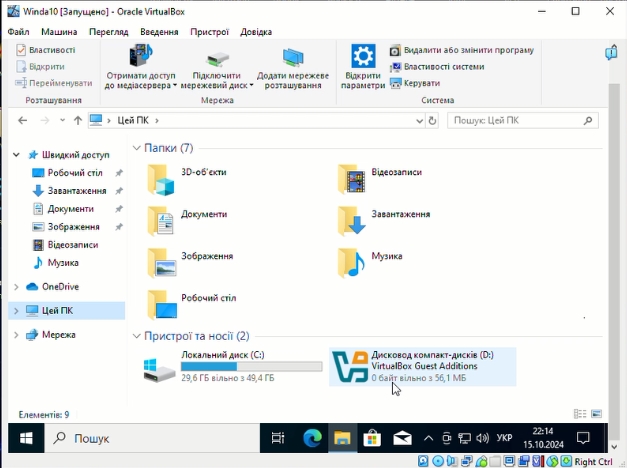Switch to details view layout
This screenshot has width=627, height=468.
tap(580, 414)
